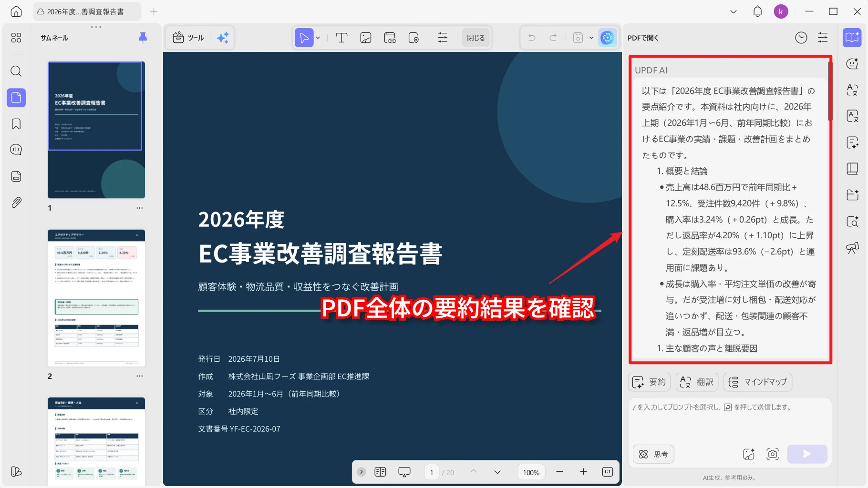Image resolution: width=868 pixels, height=488 pixels.
Task: Click the 翻訳 translate button
Action: [x=697, y=382]
